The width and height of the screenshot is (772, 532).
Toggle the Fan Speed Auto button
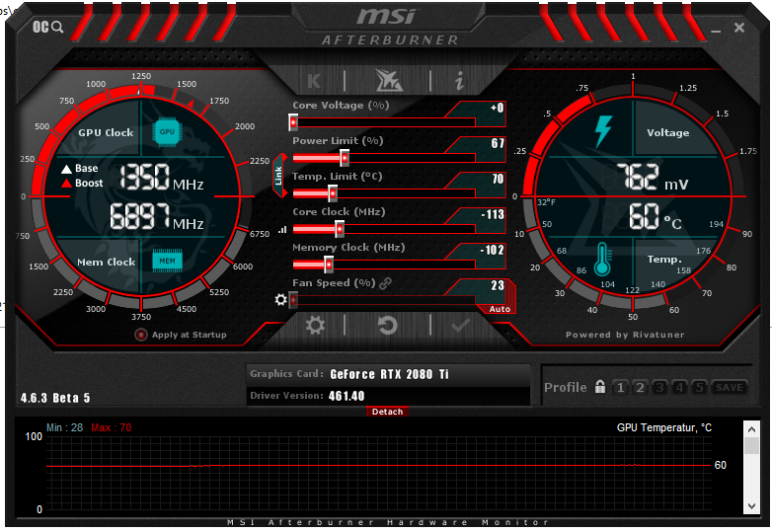(500, 309)
